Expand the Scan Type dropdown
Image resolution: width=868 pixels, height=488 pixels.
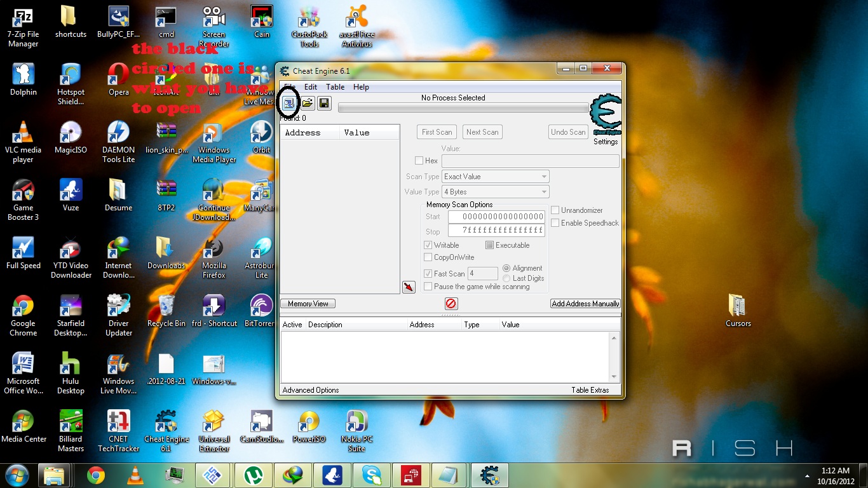pyautogui.click(x=495, y=177)
